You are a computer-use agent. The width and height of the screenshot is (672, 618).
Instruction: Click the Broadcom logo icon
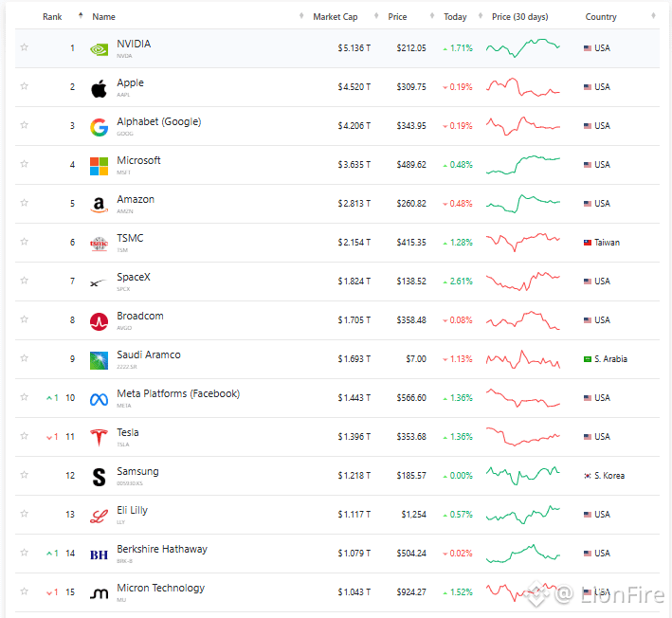point(99,321)
